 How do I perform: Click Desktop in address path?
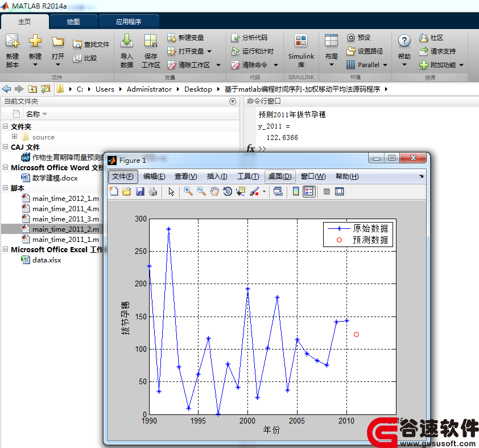[x=199, y=89]
